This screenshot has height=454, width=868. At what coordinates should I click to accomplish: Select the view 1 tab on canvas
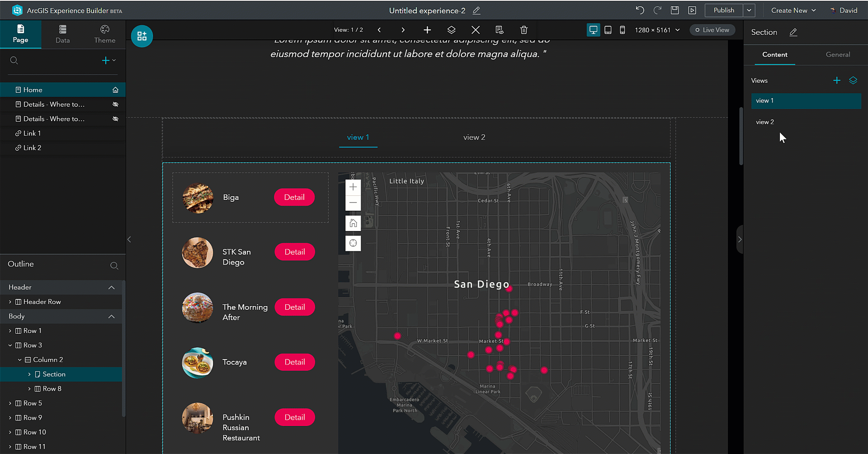coord(358,137)
